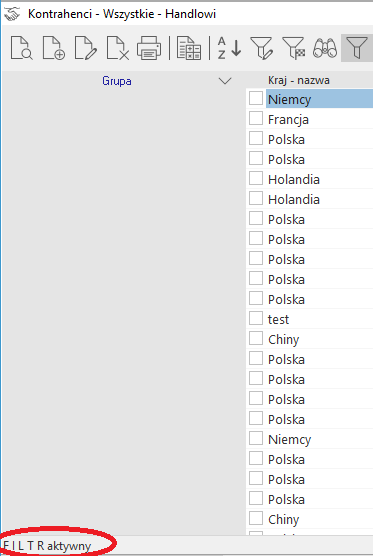Open the calculator summary table icon
The height and width of the screenshot is (556, 373).
189,48
